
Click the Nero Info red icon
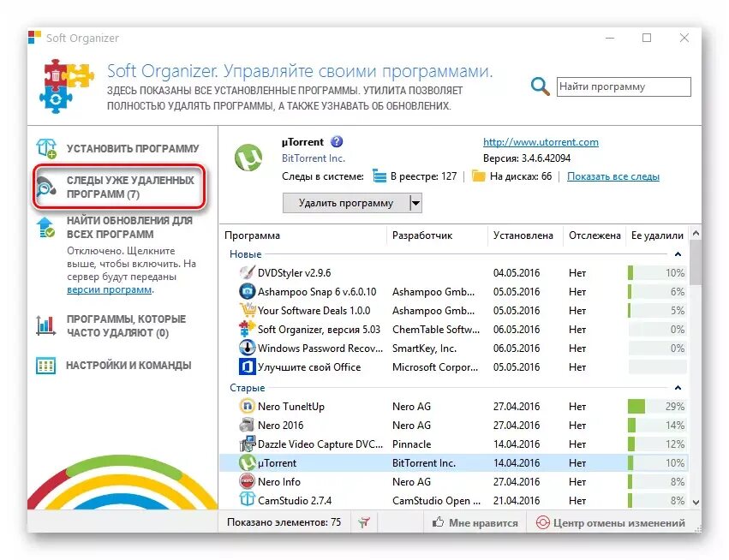(x=247, y=482)
